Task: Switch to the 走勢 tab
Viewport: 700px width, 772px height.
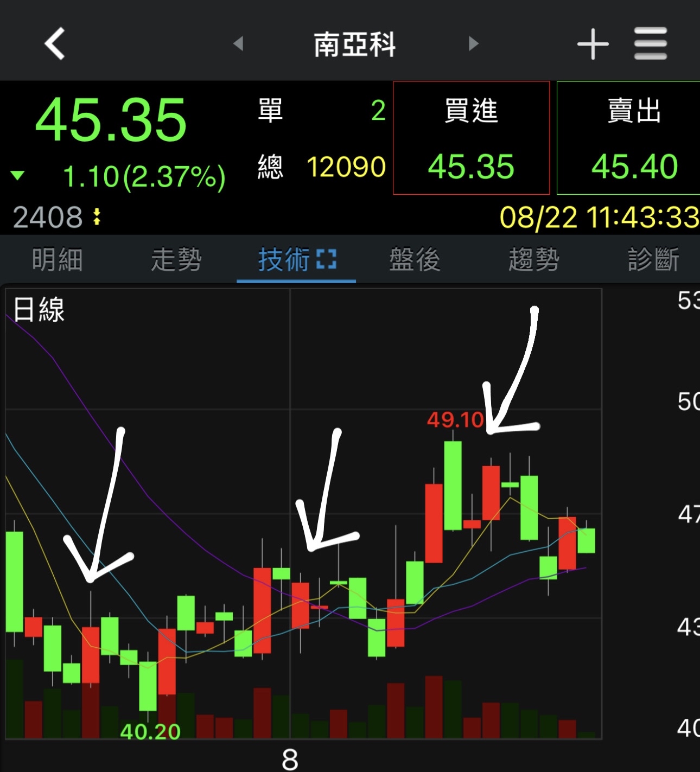Action: (x=177, y=259)
